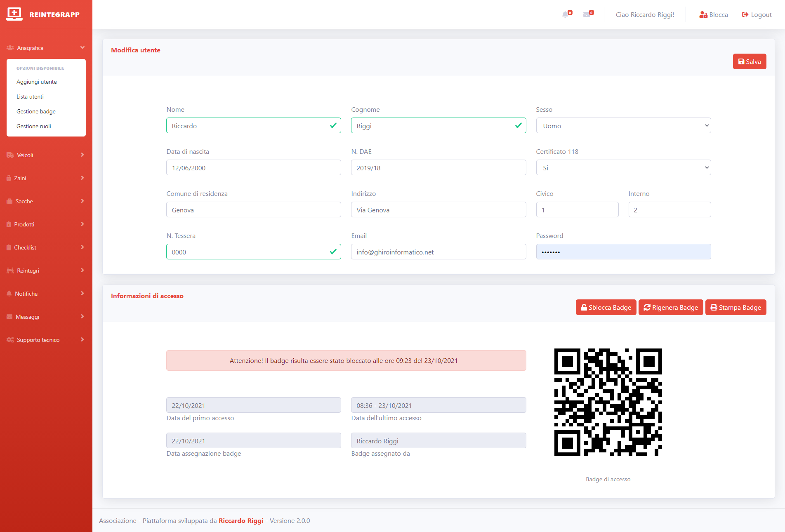Expand the Reintegri menu chevron
Viewport: 785px width, 532px height.
pyautogui.click(x=83, y=270)
